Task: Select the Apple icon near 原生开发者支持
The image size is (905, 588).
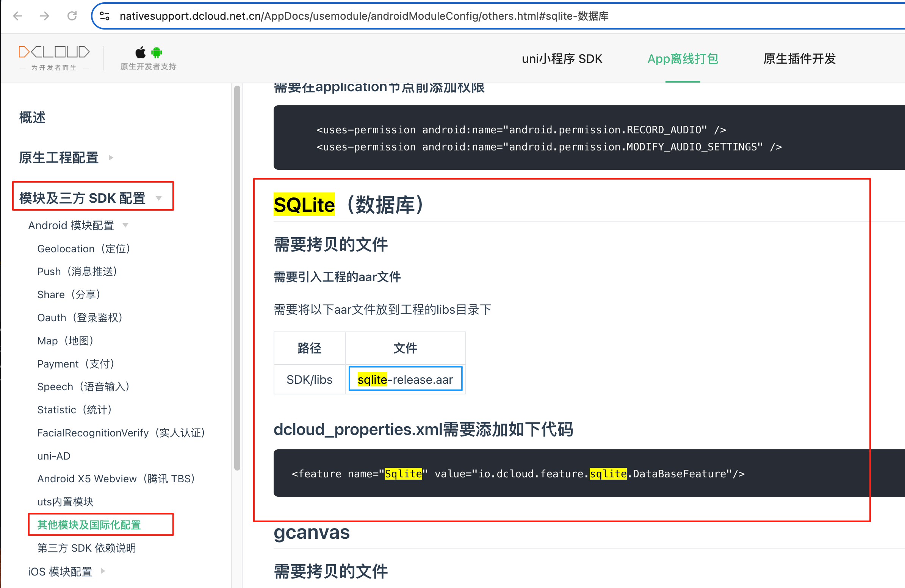Action: point(140,52)
